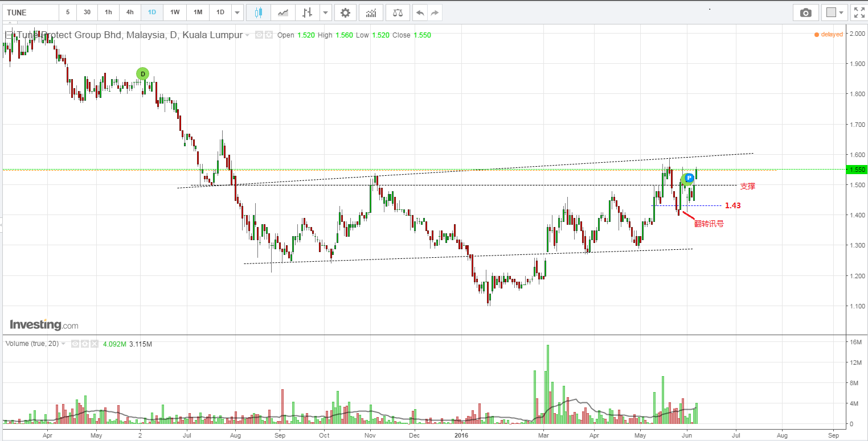
Task: Open settings gear beside Tune Protect title
Action: (x=269, y=35)
